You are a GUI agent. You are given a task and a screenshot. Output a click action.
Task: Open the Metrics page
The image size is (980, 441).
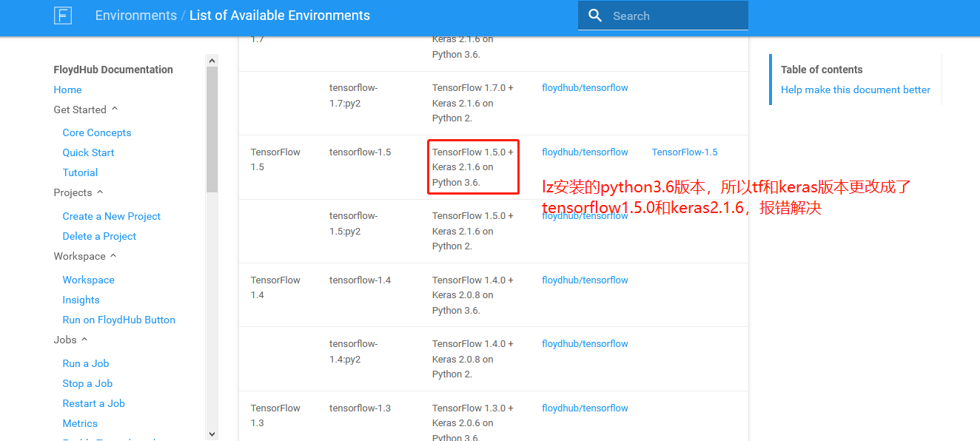pos(80,423)
